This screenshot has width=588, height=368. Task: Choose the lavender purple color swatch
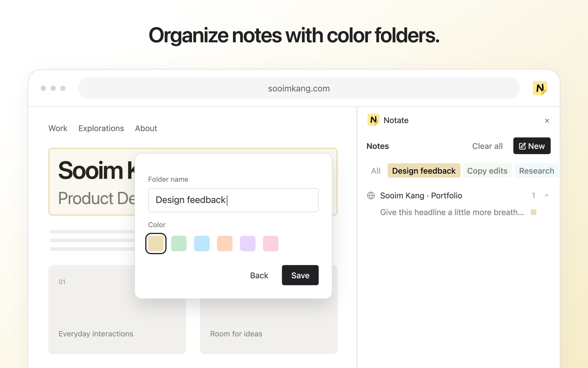coord(248,243)
